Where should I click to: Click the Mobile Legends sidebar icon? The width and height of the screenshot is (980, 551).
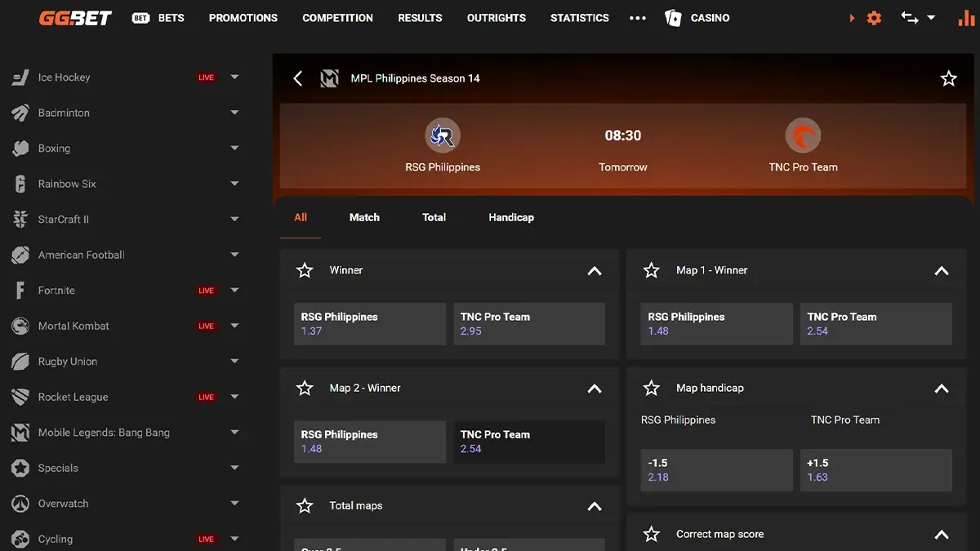tap(20, 433)
